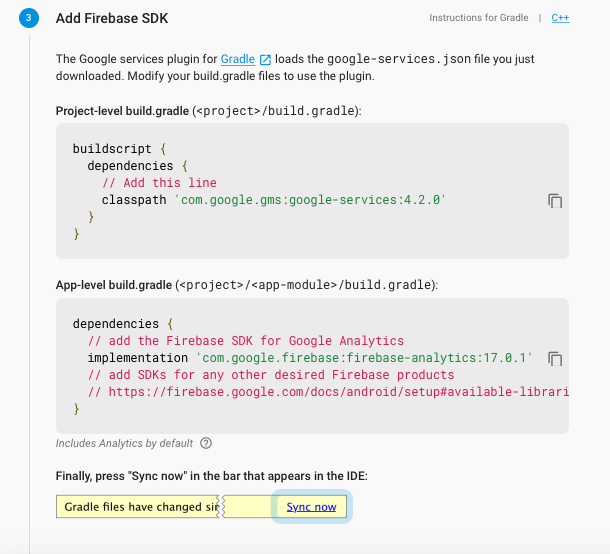Click the google-services classpath string
610x554 pixels.
pyautogui.click(x=310, y=200)
